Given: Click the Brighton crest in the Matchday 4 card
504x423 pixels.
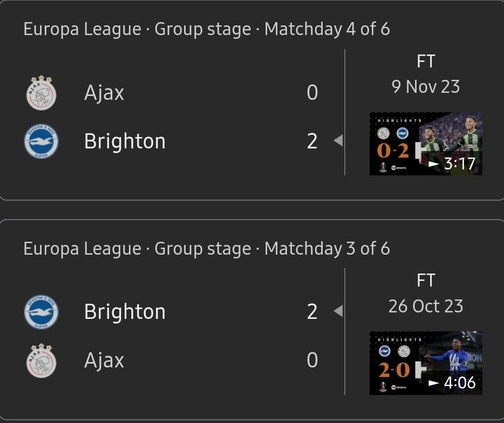Looking at the screenshot, I should [41, 141].
